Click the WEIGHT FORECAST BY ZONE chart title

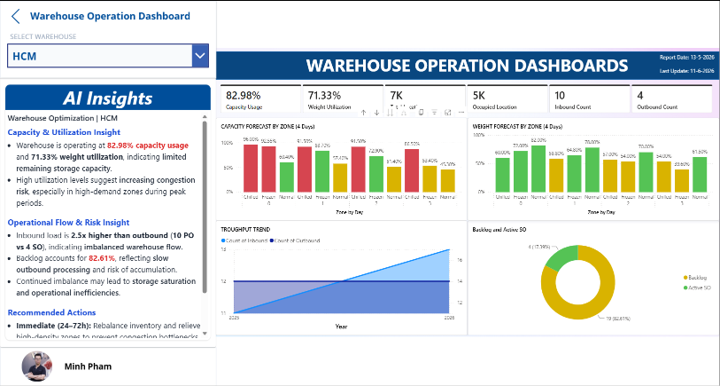coord(518,127)
